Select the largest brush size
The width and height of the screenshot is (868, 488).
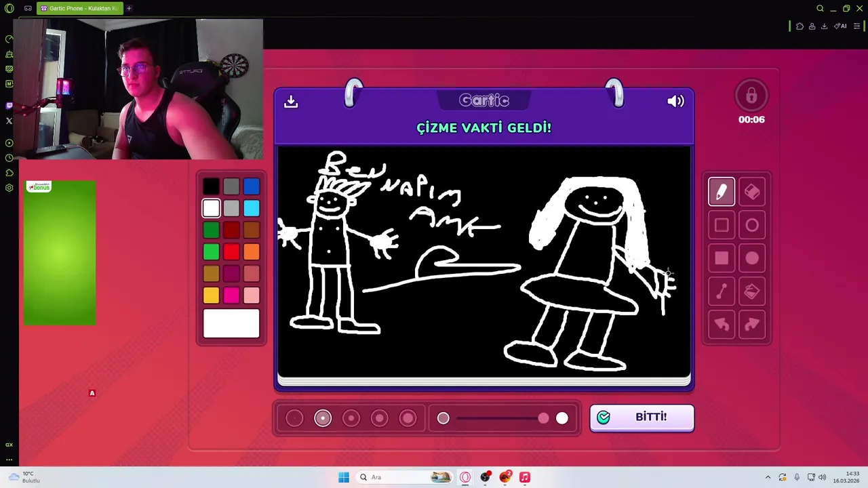[x=408, y=418]
